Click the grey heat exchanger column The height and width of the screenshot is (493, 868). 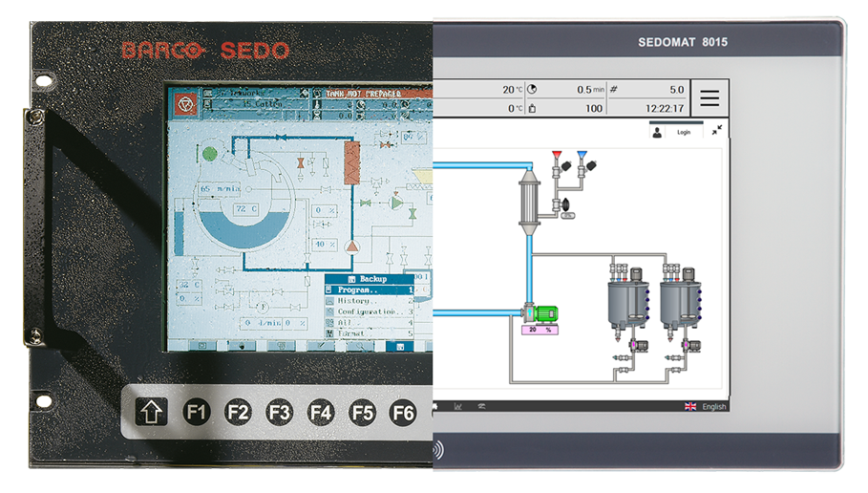[529, 203]
